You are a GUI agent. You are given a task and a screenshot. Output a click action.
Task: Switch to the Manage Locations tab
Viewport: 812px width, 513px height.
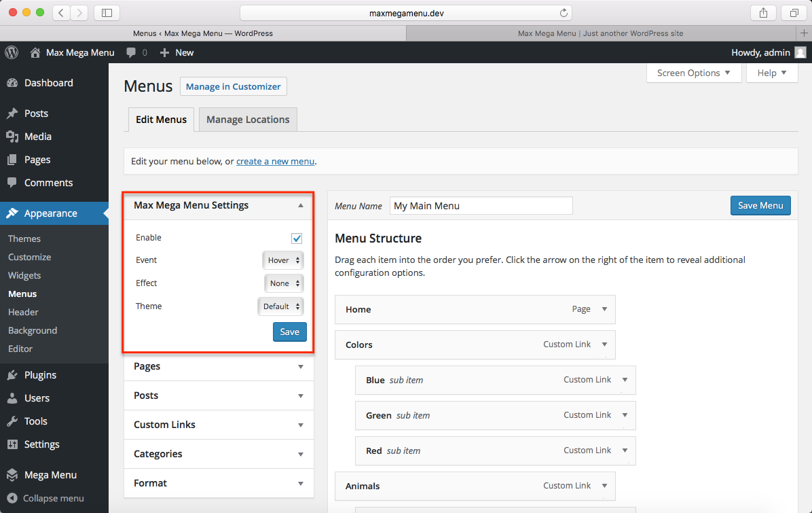tap(248, 120)
